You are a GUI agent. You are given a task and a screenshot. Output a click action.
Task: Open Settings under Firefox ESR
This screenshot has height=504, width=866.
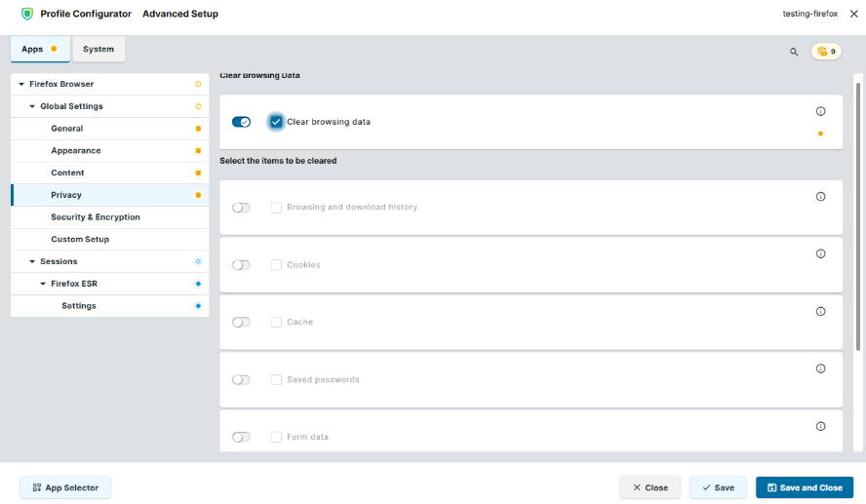(x=110, y=306)
